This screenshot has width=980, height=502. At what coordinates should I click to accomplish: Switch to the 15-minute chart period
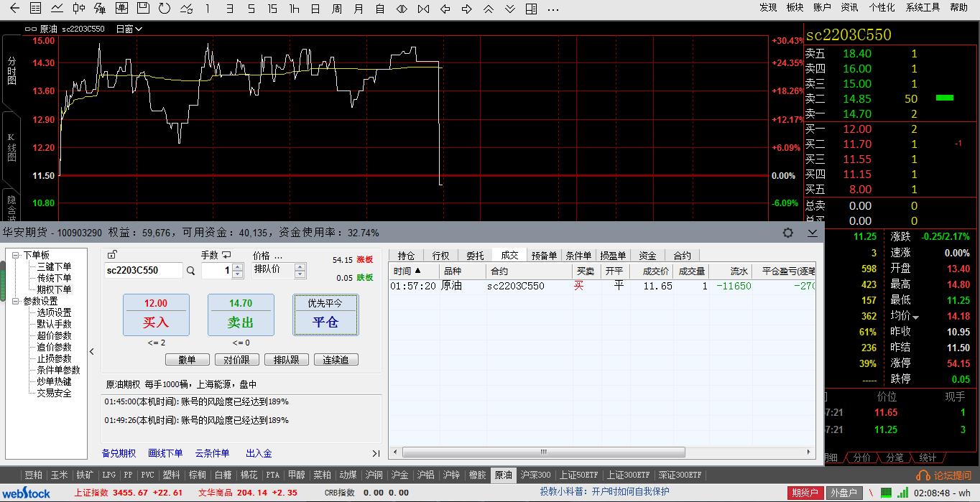click(x=272, y=9)
